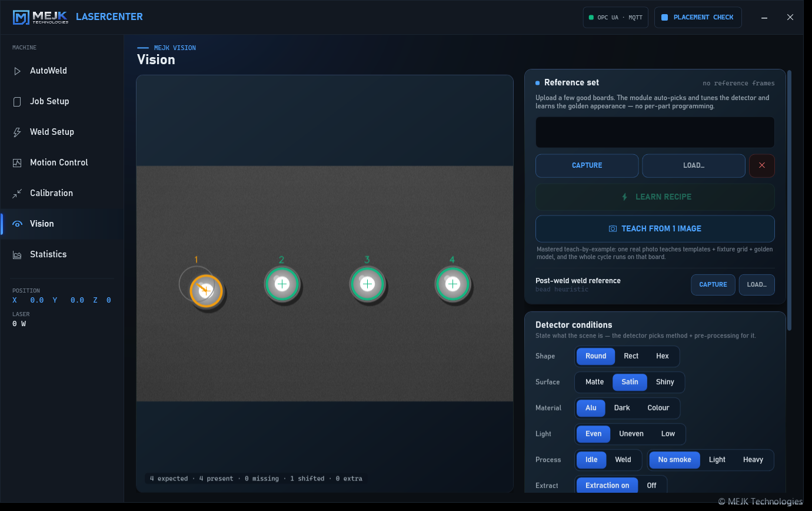Set surface to Matte
The width and height of the screenshot is (812, 511).
[594, 382]
